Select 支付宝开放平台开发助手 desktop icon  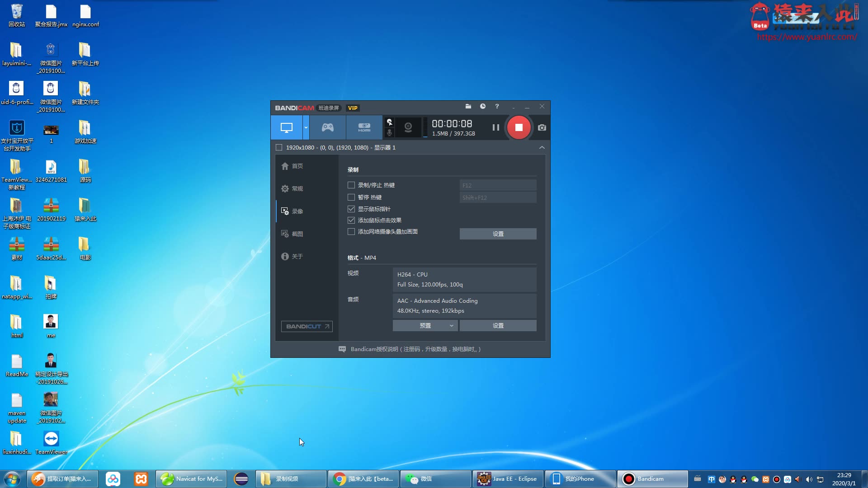(x=17, y=136)
